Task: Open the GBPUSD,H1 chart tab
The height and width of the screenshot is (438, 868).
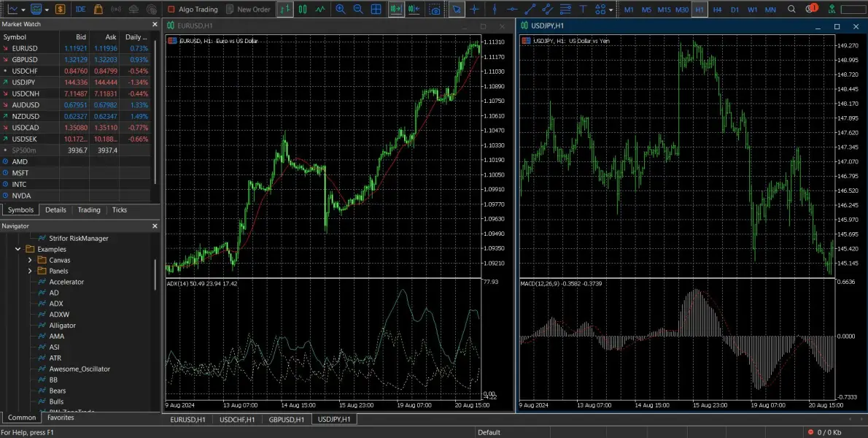Action: [286, 420]
